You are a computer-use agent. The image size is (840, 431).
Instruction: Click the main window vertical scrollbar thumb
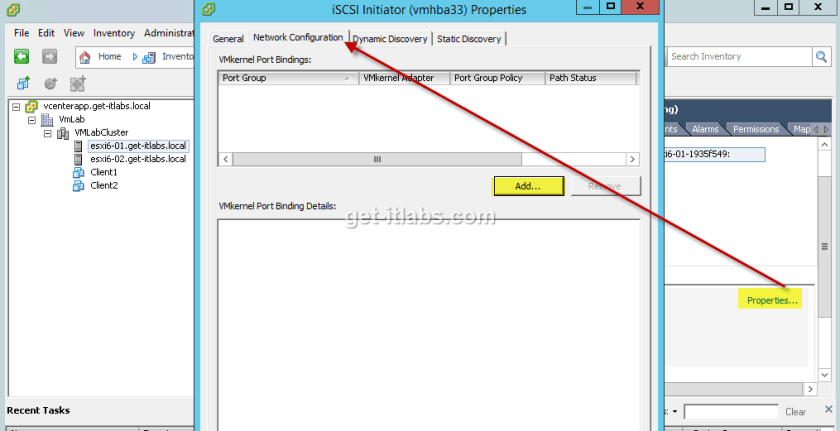click(825, 246)
